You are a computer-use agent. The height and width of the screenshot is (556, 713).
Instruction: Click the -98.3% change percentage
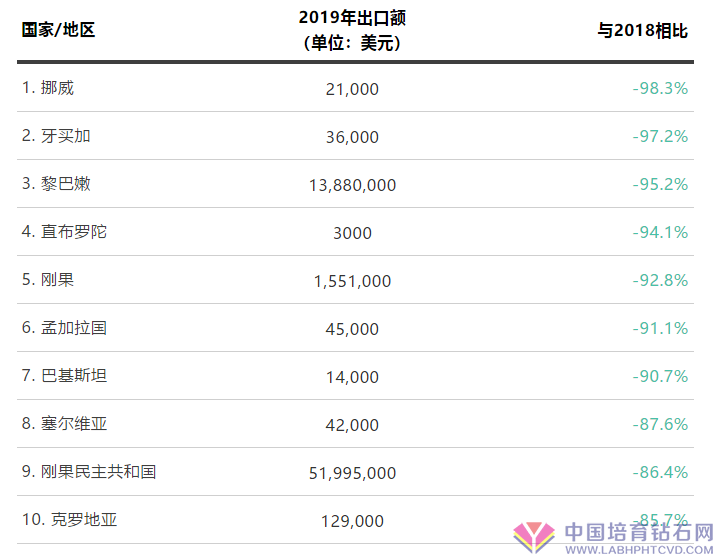tap(660, 88)
